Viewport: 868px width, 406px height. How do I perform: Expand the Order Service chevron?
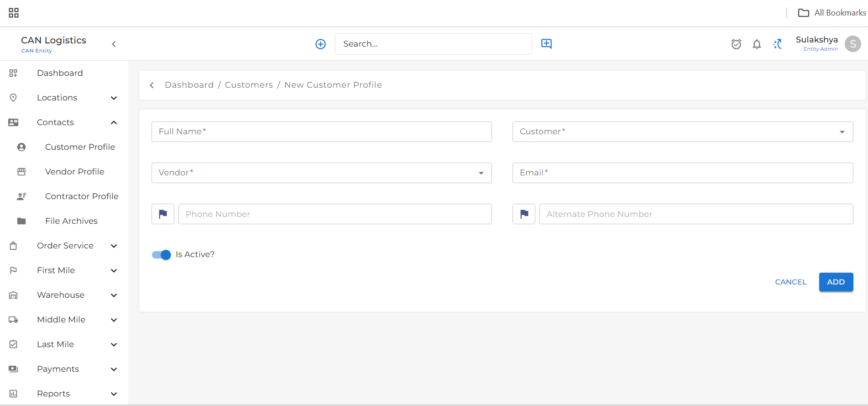[114, 246]
